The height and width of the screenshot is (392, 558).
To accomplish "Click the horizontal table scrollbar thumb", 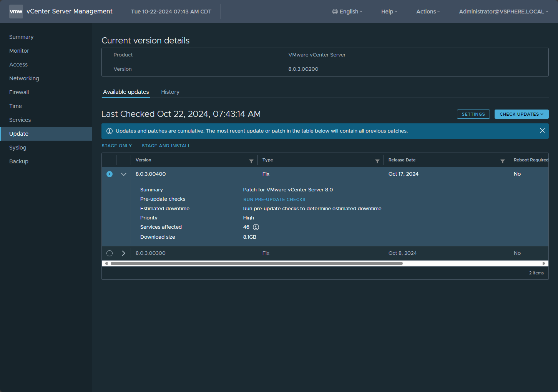I will (256, 264).
